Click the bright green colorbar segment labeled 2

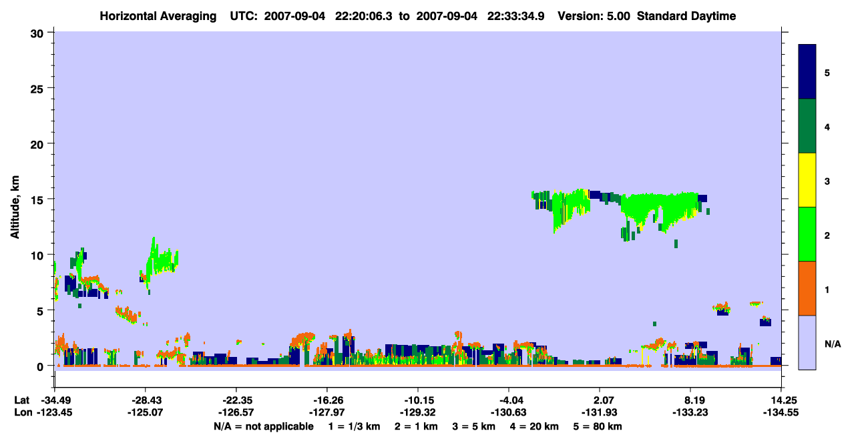(807, 234)
